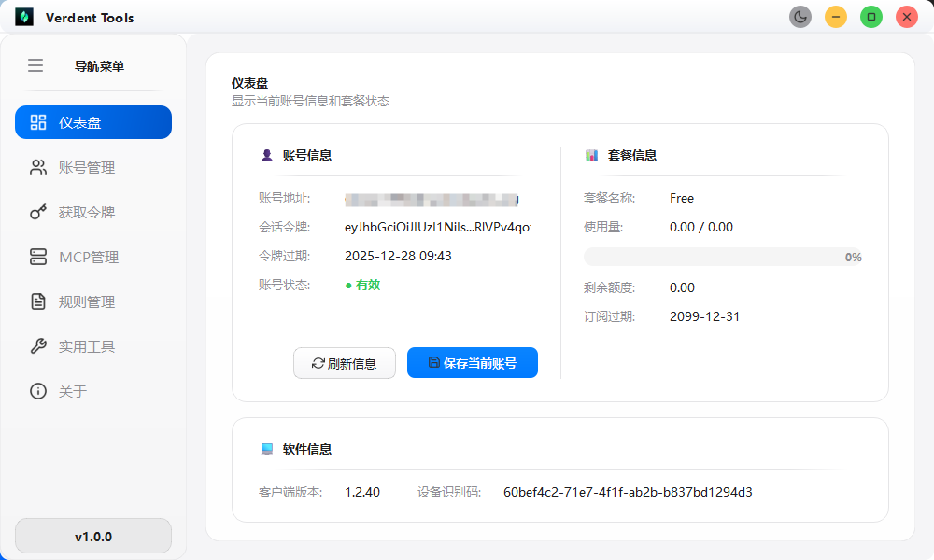The width and height of the screenshot is (934, 560).
Task: Open the 仪表盘 dashboard page
Action: (93, 122)
